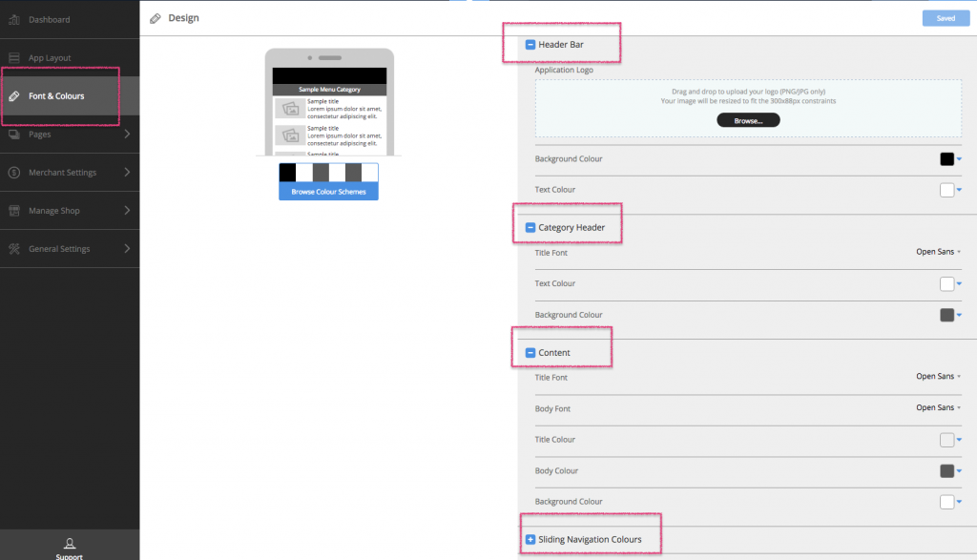The height and width of the screenshot is (560, 977).
Task: Click the Saved button at top right
Action: tap(945, 17)
